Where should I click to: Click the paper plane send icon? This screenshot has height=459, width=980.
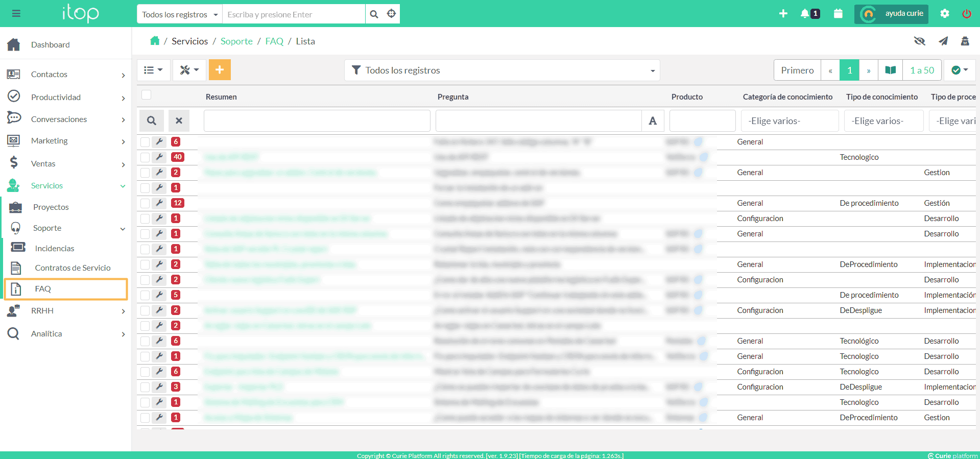pos(943,41)
